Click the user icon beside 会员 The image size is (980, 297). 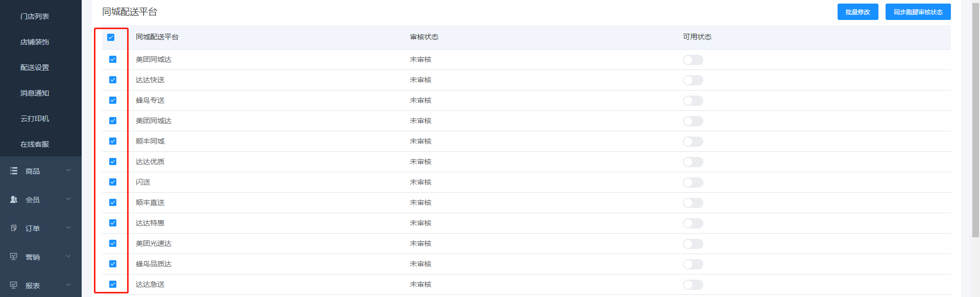pos(14,200)
